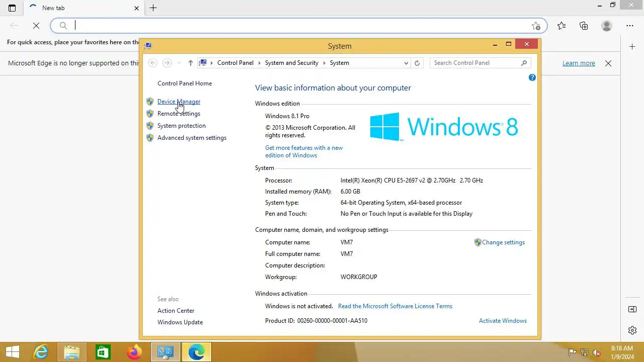This screenshot has height=362, width=644.
Task: Refresh the Control Panel view
Action: point(417,63)
